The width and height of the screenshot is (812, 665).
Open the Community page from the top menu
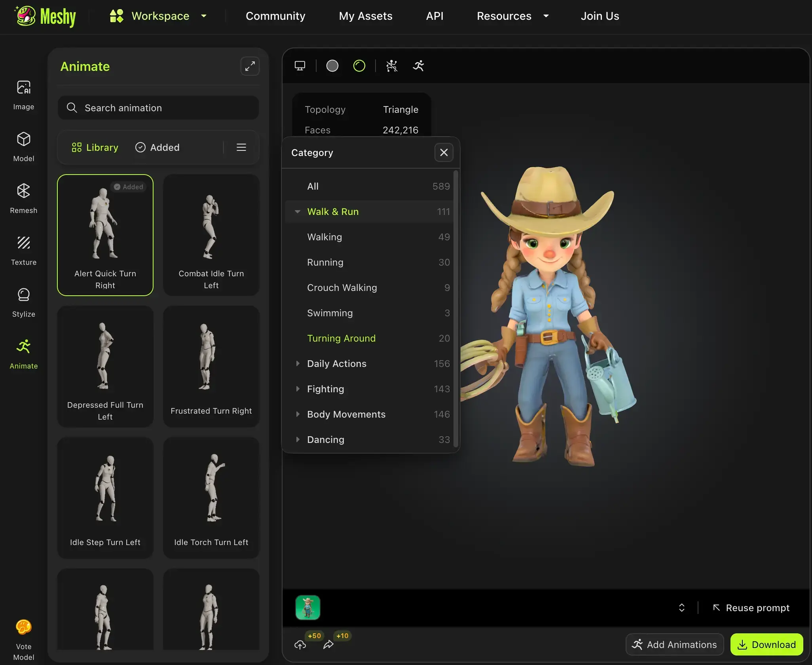275,16
